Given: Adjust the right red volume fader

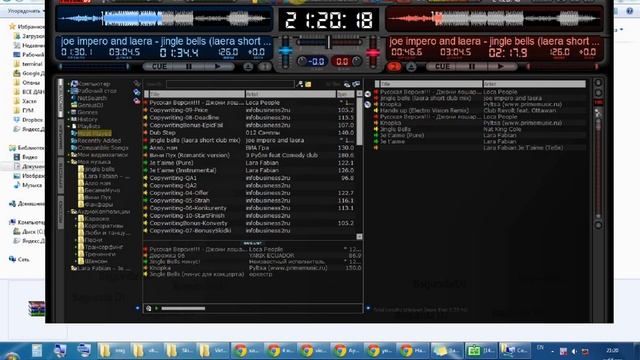Looking at the screenshot, I should pyautogui.click(x=373, y=52).
